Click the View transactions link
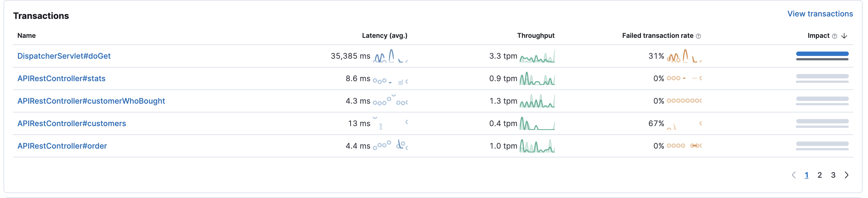This screenshot has width=868, height=198. point(820,13)
